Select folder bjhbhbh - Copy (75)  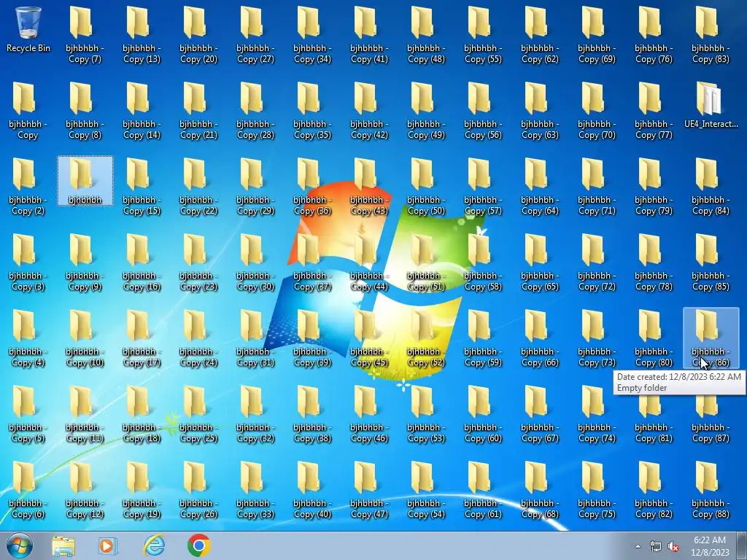(x=597, y=489)
